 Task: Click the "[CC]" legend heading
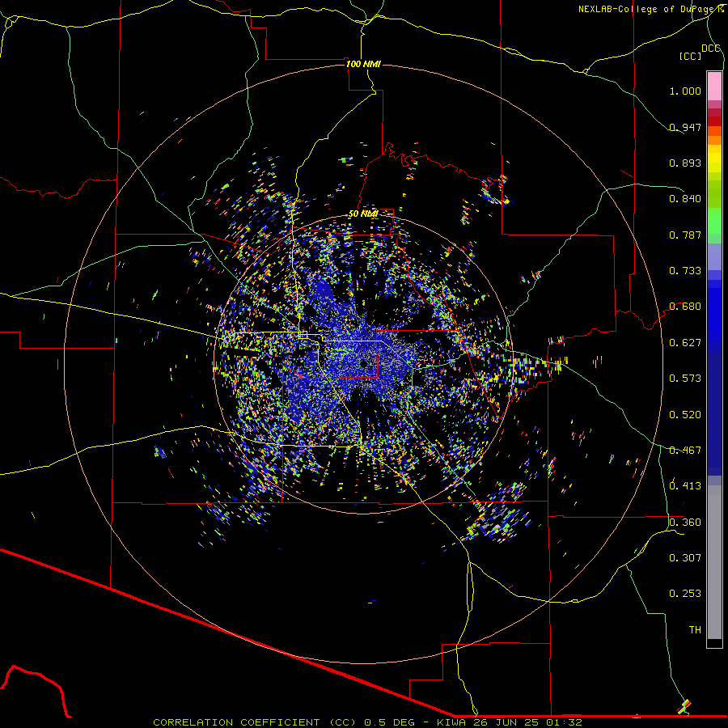(690, 56)
